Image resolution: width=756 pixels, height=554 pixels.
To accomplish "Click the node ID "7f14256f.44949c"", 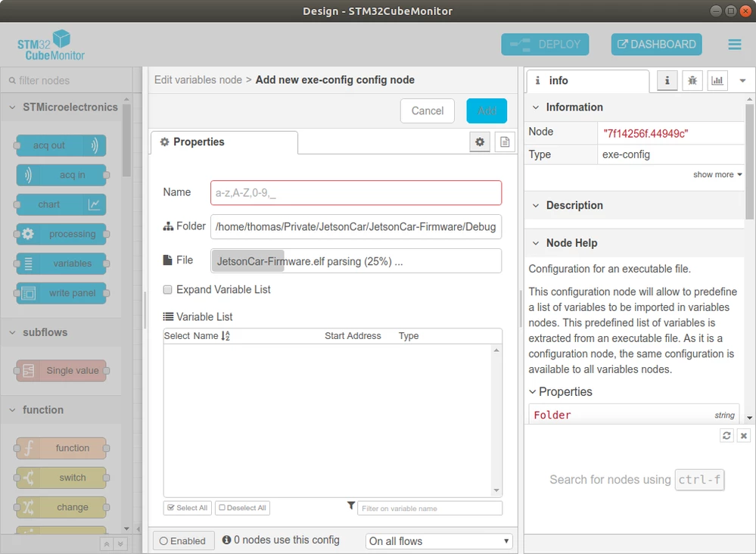I will (x=645, y=133).
